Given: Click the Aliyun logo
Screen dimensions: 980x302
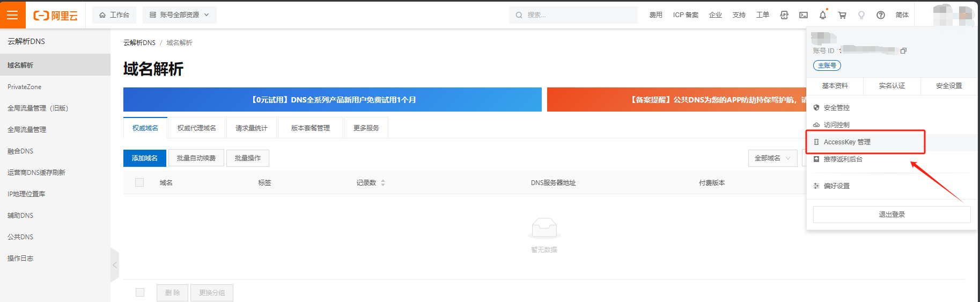Looking at the screenshot, I should (55, 16).
